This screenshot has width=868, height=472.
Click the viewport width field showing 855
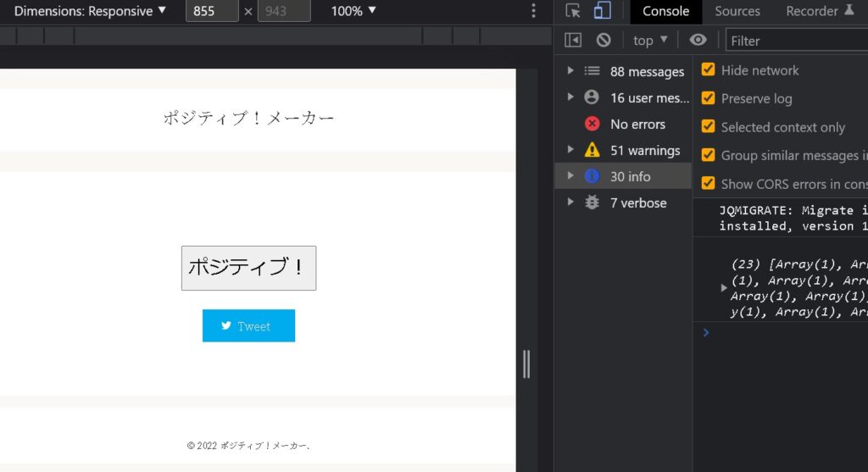tap(212, 11)
